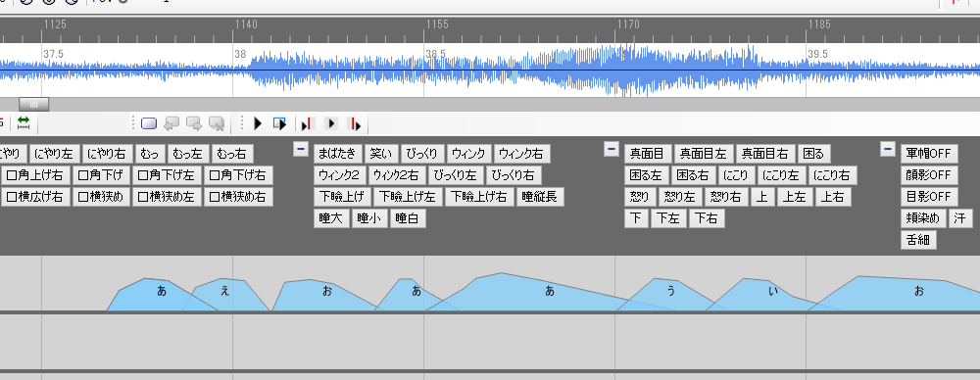The image size is (980, 380).
Task: Start playback with the plain black play arrow
Action: (258, 123)
